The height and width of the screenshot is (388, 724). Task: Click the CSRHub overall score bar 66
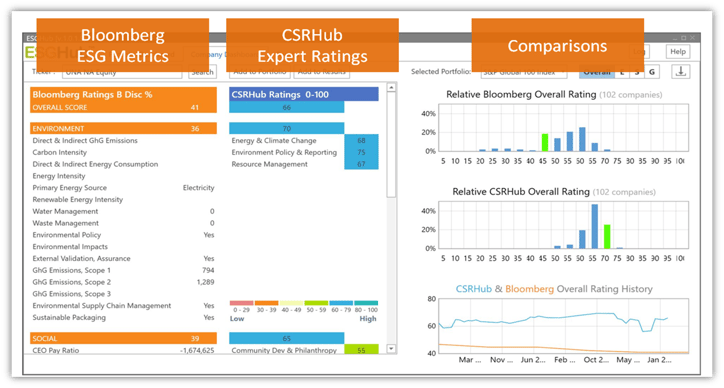tap(287, 107)
